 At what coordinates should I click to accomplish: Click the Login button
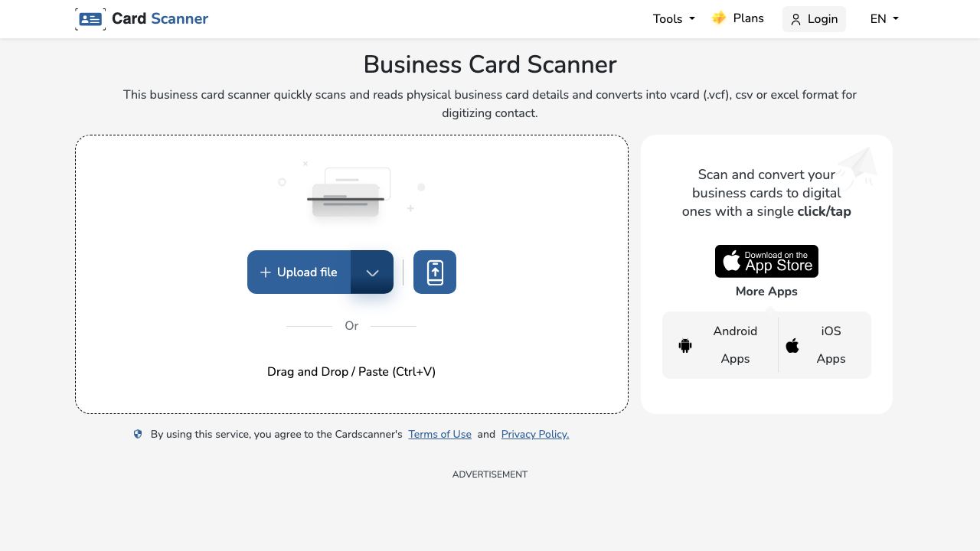(x=814, y=19)
